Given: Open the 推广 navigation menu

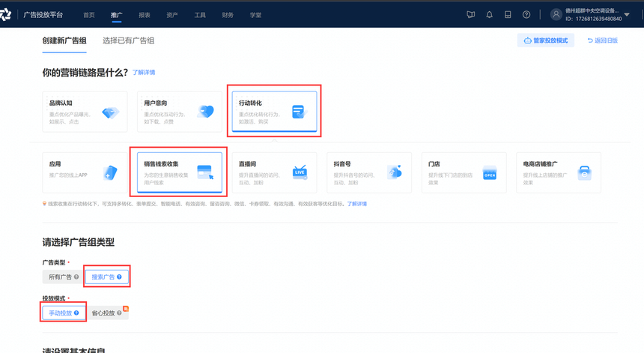Looking at the screenshot, I should [116, 15].
